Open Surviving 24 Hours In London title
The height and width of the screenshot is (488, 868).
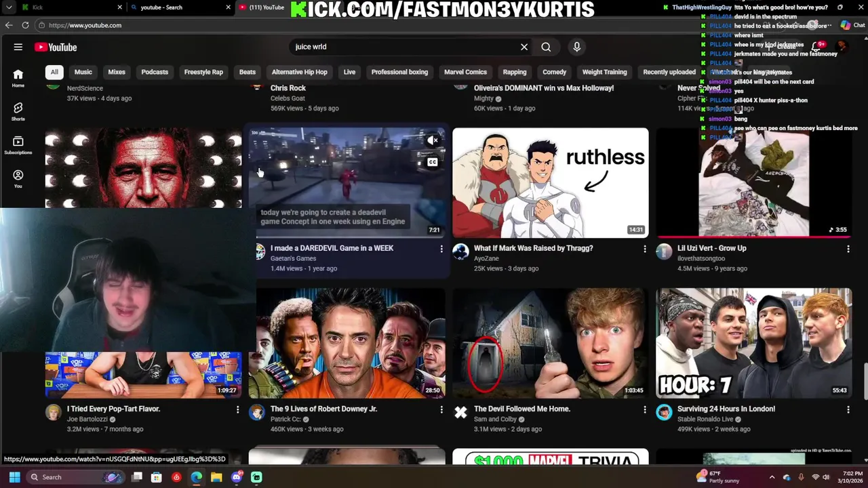pyautogui.click(x=726, y=409)
